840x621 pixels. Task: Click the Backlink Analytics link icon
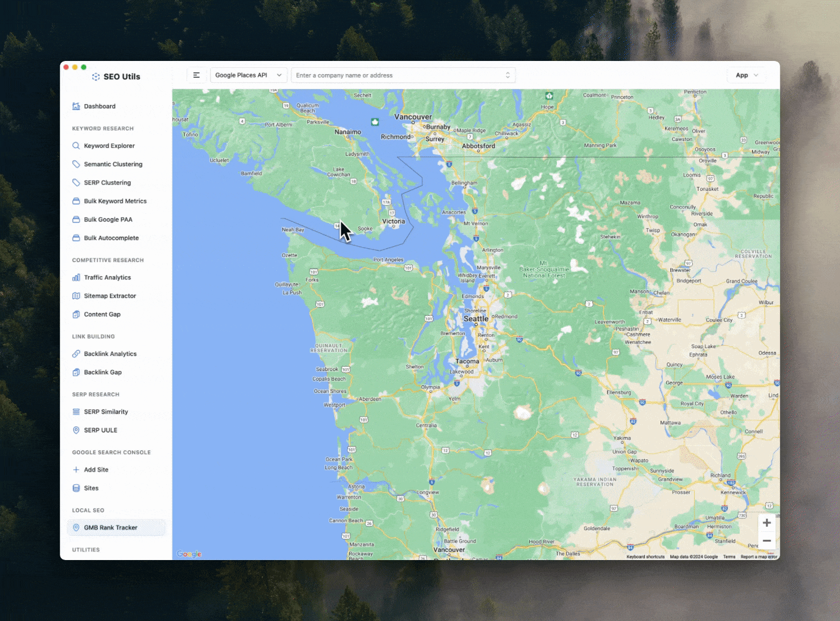tap(76, 354)
